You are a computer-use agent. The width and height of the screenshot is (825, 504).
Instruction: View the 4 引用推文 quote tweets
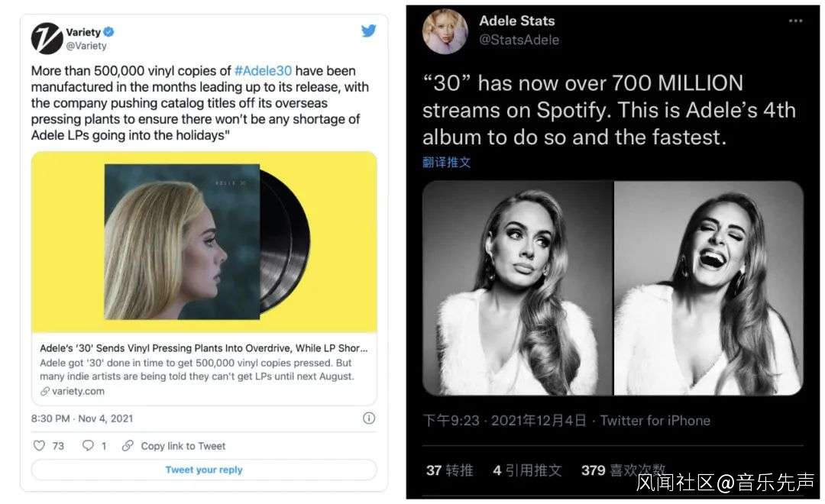click(x=527, y=470)
